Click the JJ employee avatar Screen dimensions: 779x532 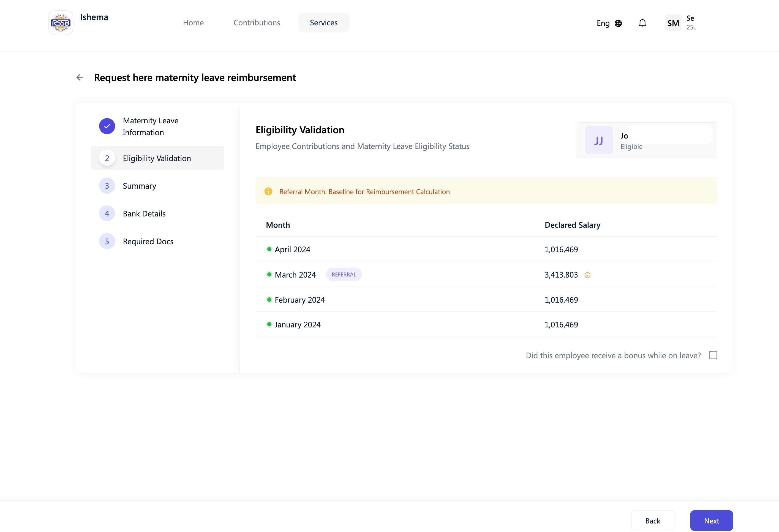pos(599,140)
